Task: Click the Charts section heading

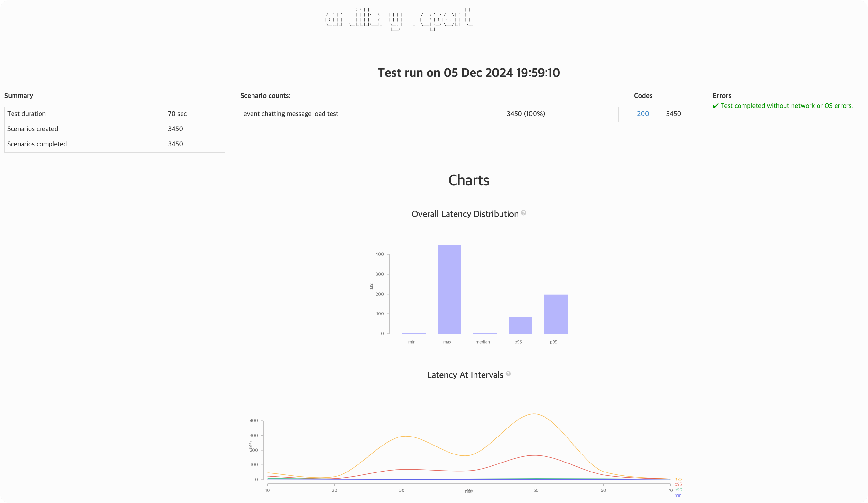Action: 468,181
